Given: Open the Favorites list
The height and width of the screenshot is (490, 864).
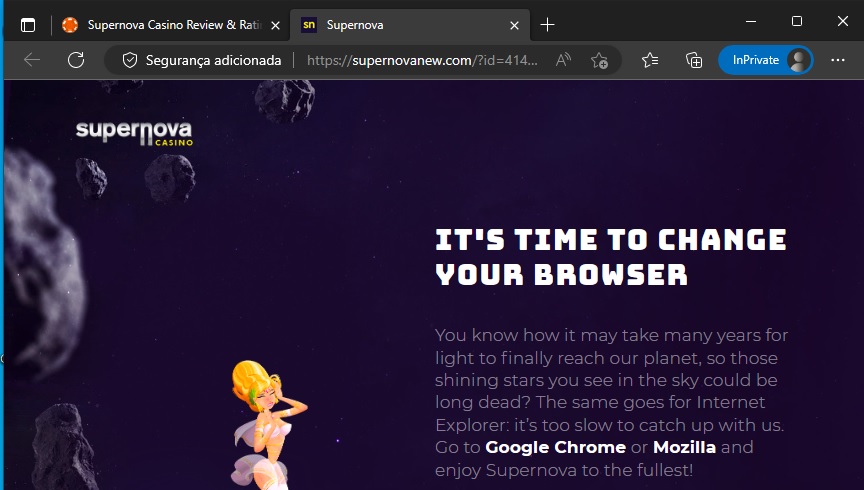Looking at the screenshot, I should point(650,60).
